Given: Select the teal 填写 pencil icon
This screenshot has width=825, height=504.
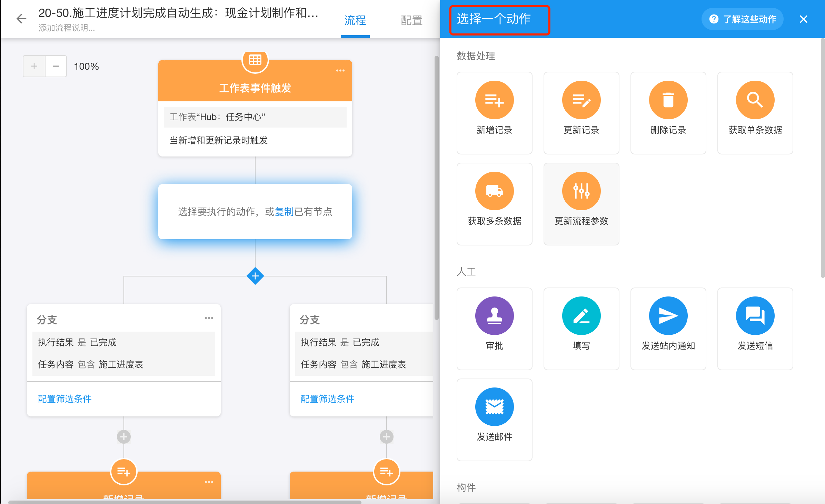Looking at the screenshot, I should pyautogui.click(x=581, y=316).
